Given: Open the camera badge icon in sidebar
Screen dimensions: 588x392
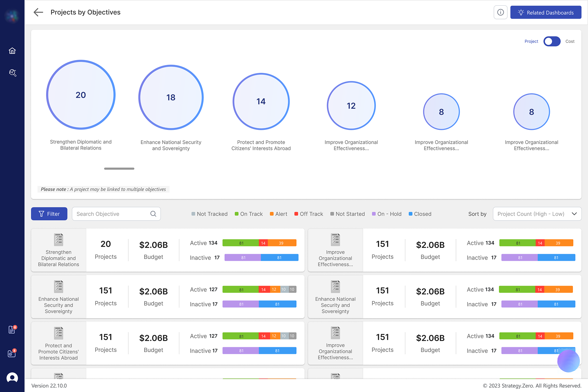Looking at the screenshot, I should [x=12, y=354].
